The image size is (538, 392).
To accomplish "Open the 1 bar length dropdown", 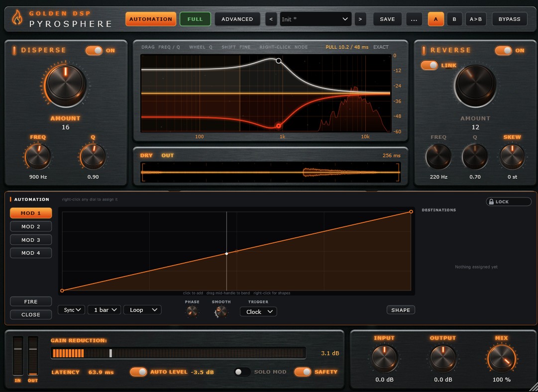I will pos(105,310).
